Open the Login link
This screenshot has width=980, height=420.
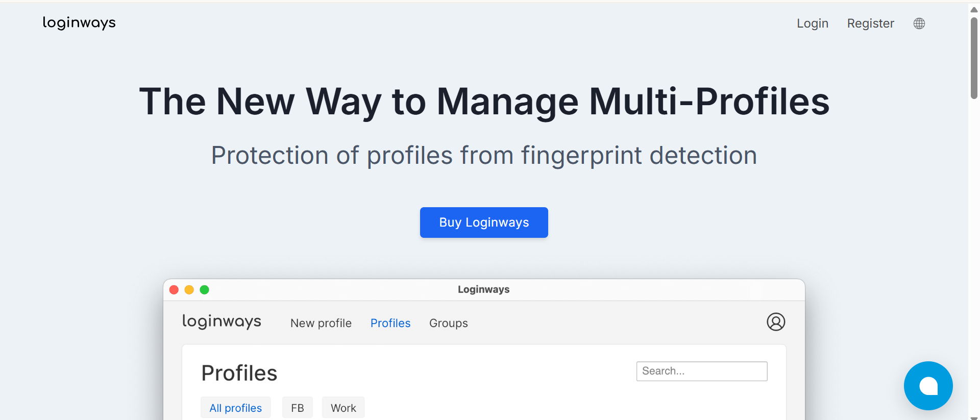(x=812, y=23)
